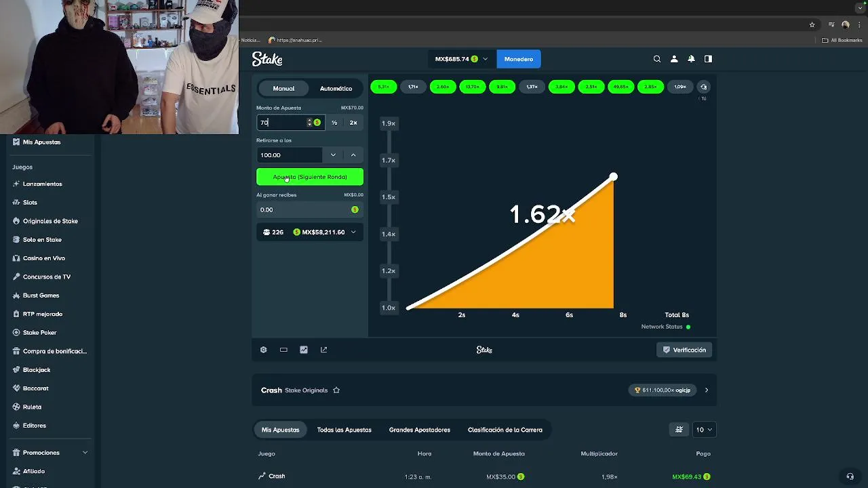The height and width of the screenshot is (488, 868).
Task: Switch to theatre mode rectangle icon
Action: coord(283,350)
